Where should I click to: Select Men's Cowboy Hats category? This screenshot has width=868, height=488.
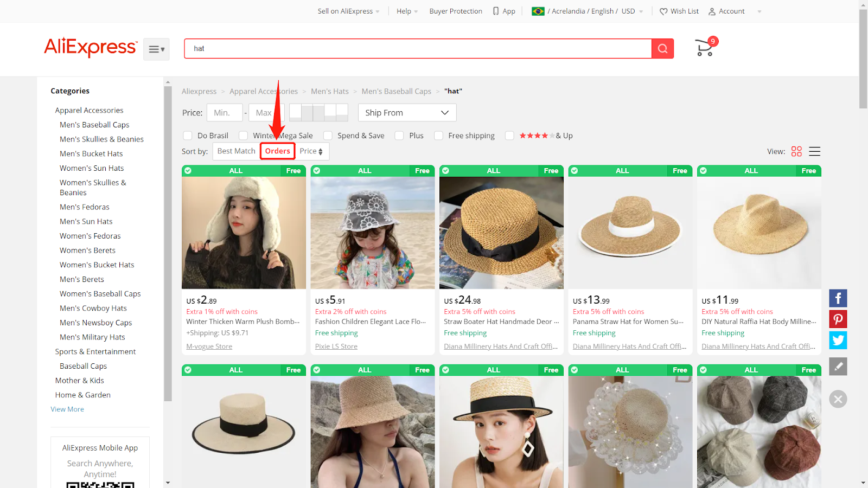(93, 308)
